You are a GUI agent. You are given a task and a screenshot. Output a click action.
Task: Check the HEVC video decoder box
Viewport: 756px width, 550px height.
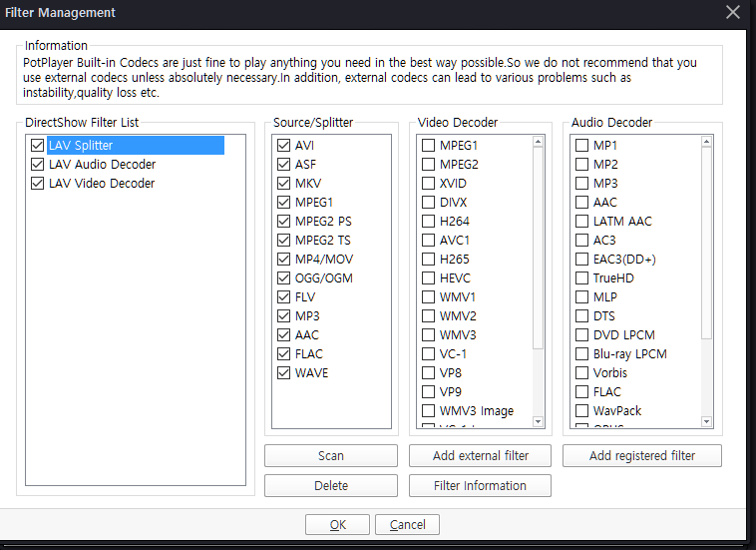click(x=428, y=278)
